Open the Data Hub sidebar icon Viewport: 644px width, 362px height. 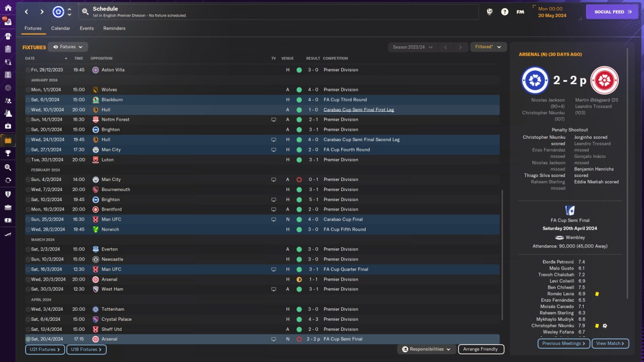pos(8,87)
